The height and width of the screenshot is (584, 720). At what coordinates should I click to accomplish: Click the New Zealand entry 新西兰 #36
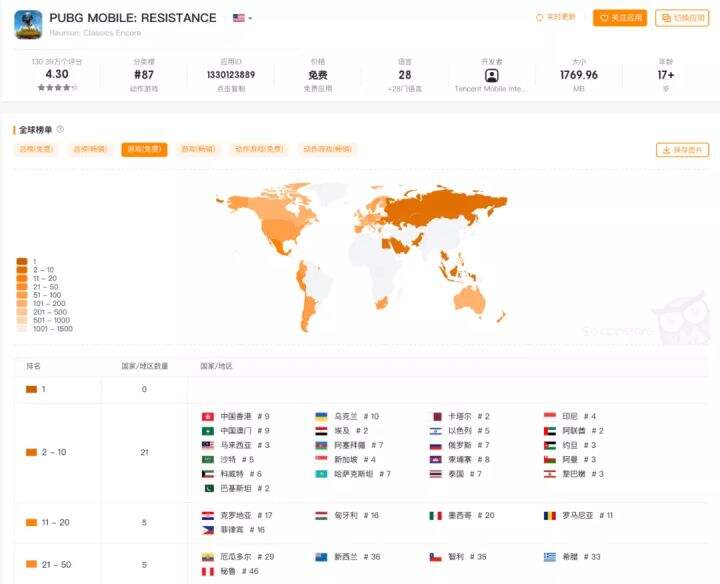[x=348, y=557]
